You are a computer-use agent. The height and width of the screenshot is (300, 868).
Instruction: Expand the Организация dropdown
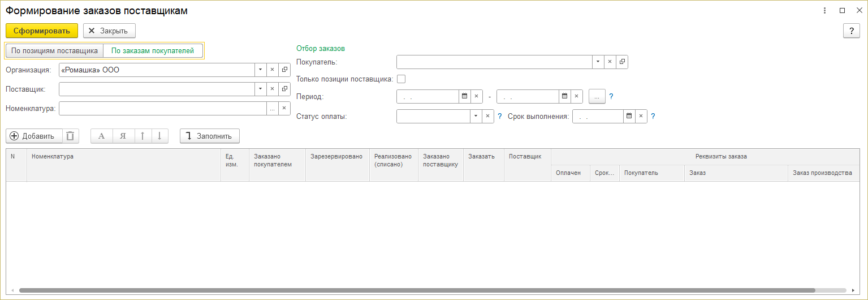(x=260, y=70)
